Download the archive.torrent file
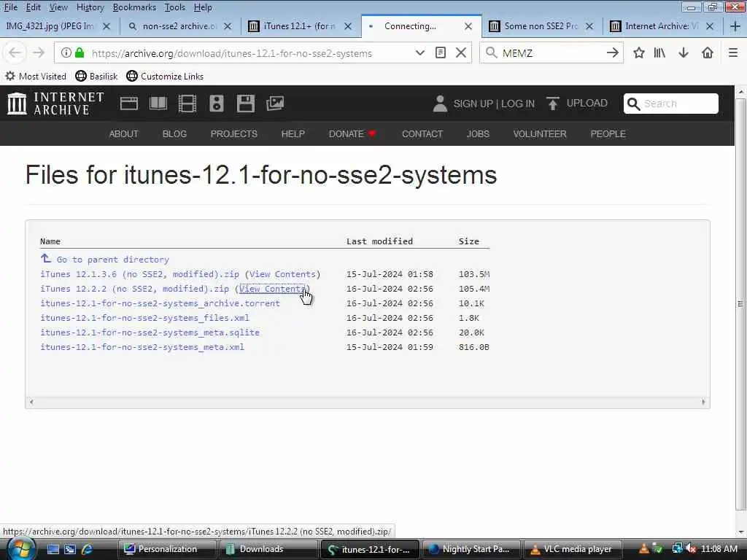Screen dimensions: 747x560 click(x=160, y=303)
